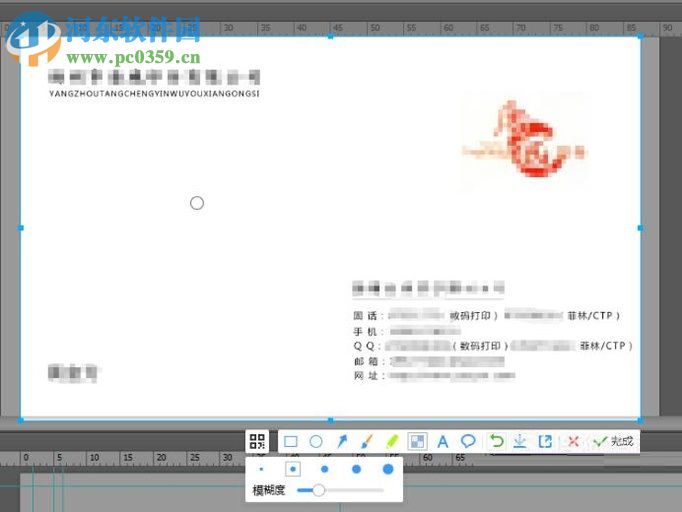Choose the second, boxed brush size dot
The width and height of the screenshot is (682, 512).
(292, 469)
